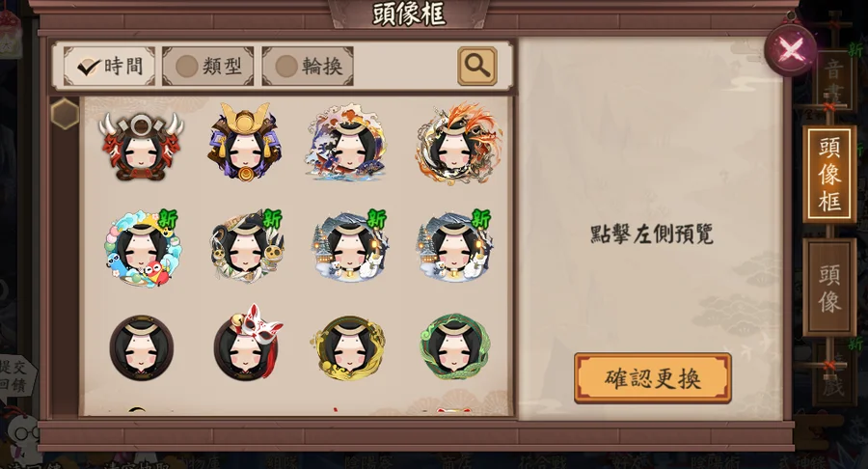Pick the ocean wave themed frame
The height and width of the screenshot is (469, 868).
(347, 142)
